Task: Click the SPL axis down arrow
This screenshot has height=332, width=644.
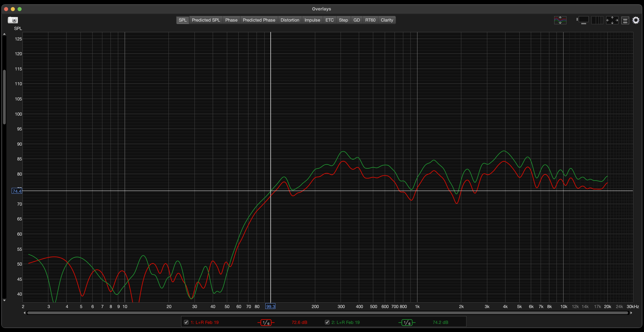Action: pyautogui.click(x=4, y=300)
